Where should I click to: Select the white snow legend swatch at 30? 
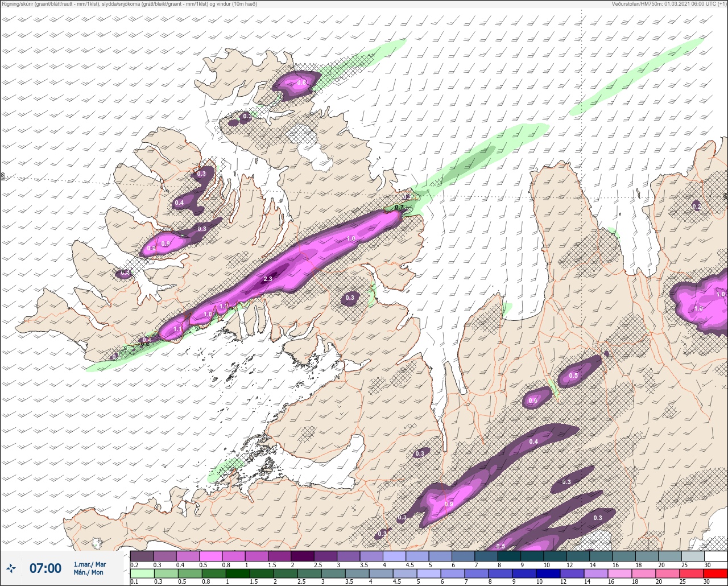tap(715, 556)
